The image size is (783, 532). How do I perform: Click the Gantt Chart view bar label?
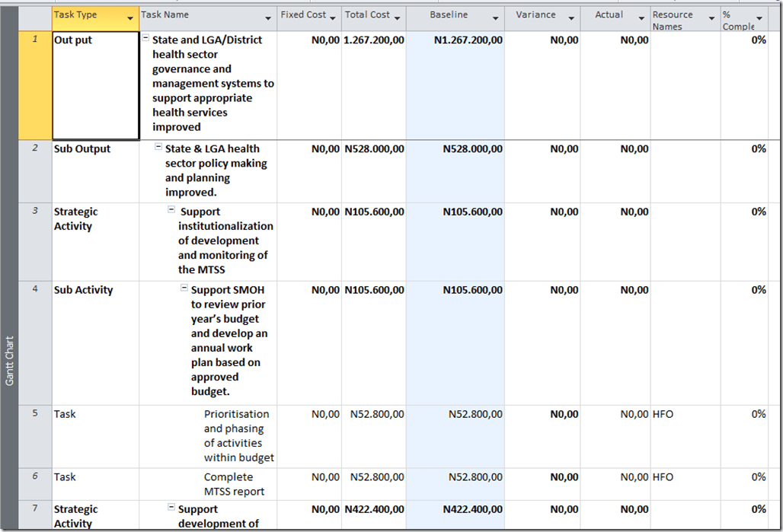[x=9, y=359]
